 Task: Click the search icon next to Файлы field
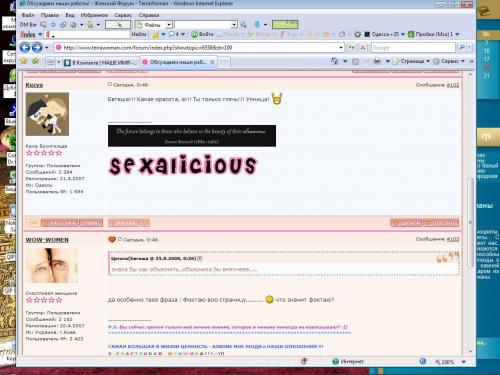click(243, 24)
